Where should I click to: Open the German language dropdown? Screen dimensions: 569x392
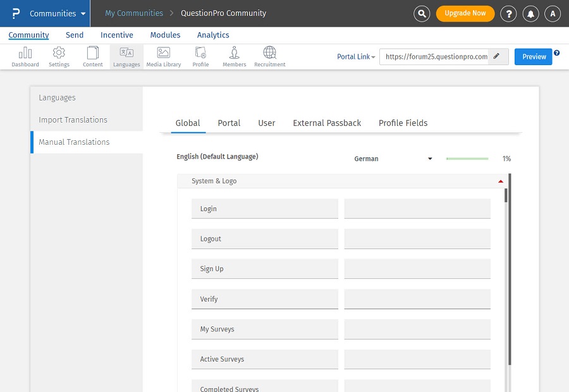pyautogui.click(x=393, y=159)
